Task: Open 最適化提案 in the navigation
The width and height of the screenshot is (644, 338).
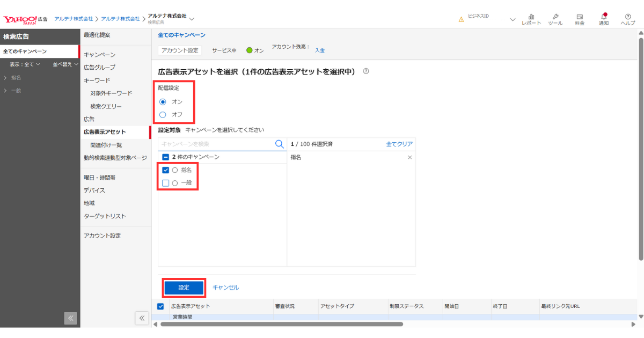Action: [97, 35]
